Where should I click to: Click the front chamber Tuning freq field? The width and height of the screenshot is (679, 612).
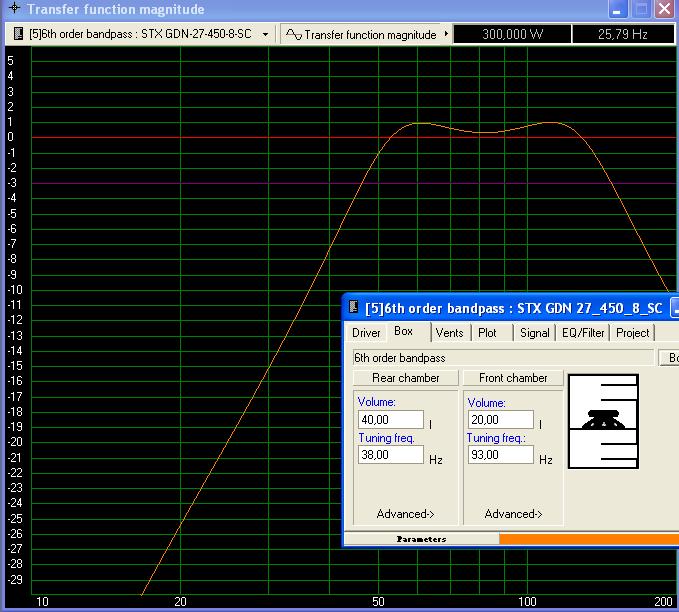(x=500, y=455)
